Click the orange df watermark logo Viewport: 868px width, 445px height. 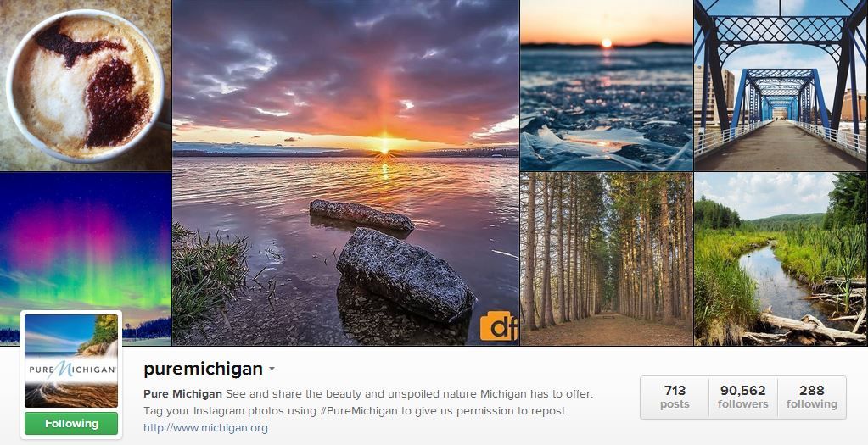pos(498,325)
